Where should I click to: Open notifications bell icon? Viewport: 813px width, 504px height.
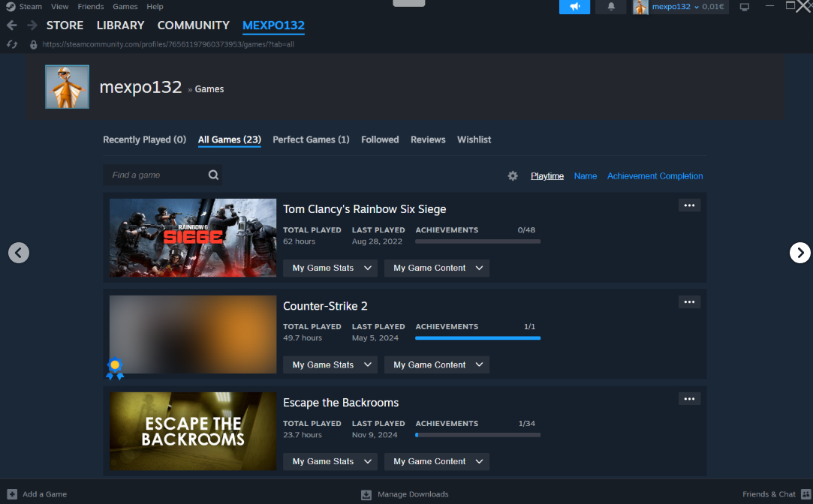(x=611, y=7)
